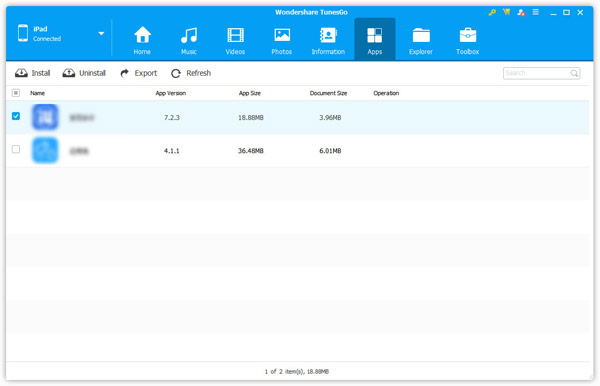Open the shopping cart icon

(x=507, y=12)
